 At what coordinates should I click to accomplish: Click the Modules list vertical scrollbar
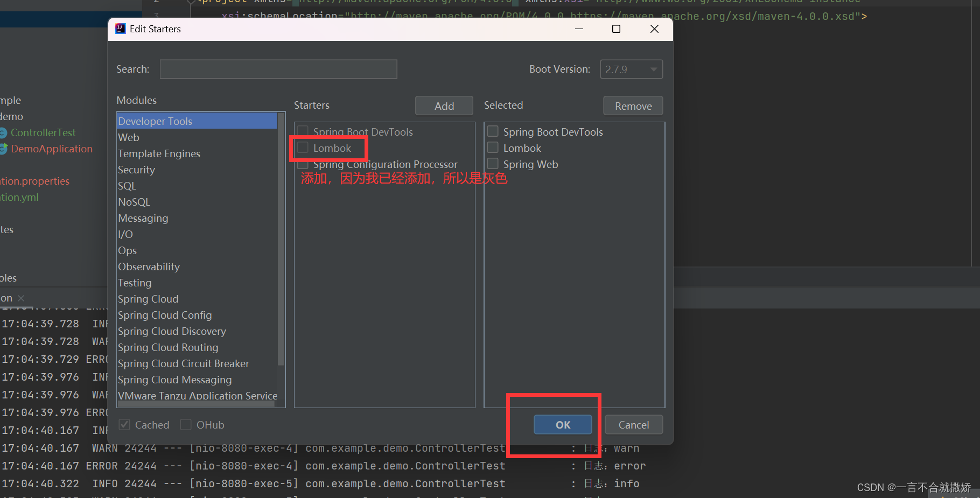tap(281, 239)
